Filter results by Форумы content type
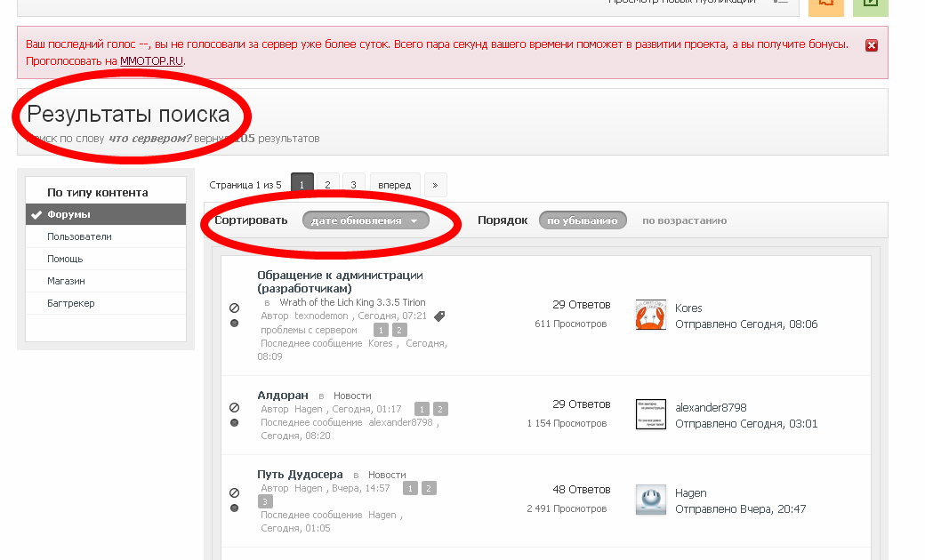Screen dimensions: 925x560 pos(106,214)
